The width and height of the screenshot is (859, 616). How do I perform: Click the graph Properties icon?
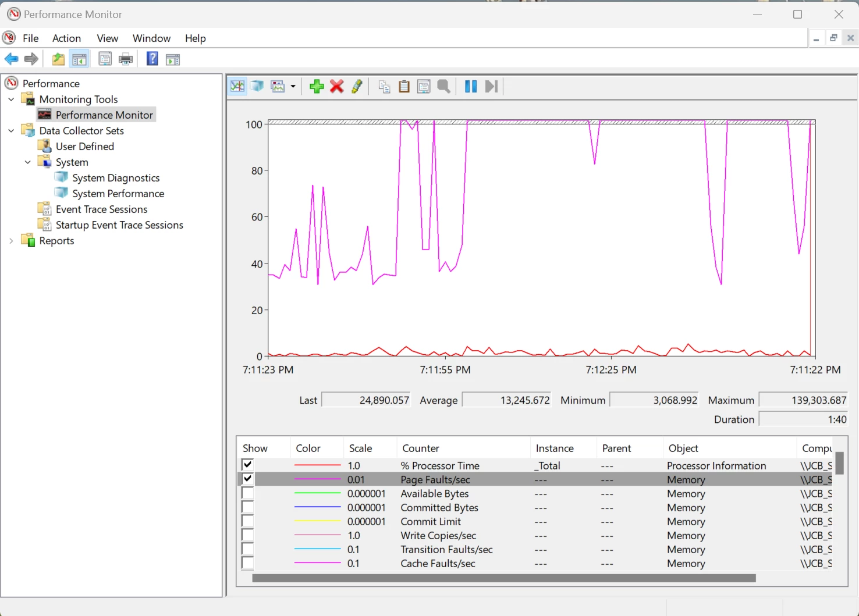[x=424, y=87]
